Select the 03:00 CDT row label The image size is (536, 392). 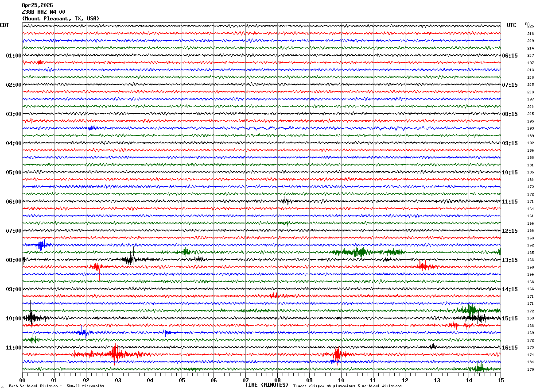14,114
